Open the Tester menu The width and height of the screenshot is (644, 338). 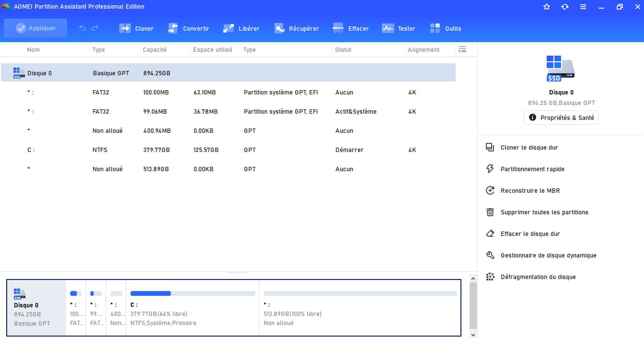(399, 28)
